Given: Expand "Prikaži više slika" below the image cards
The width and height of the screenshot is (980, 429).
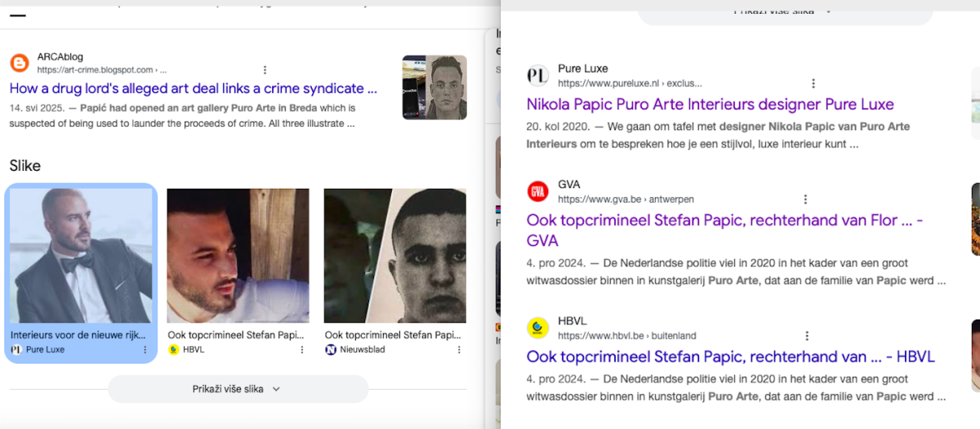Looking at the screenshot, I should [238, 389].
